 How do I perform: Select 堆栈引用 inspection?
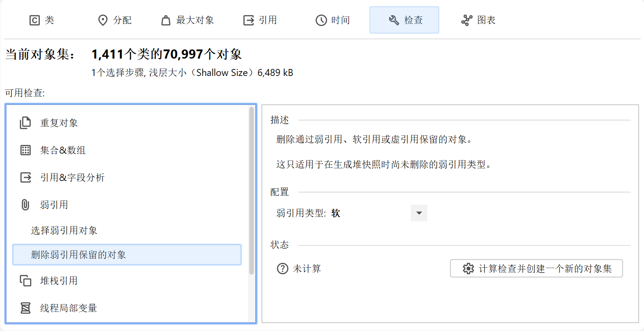point(127,281)
